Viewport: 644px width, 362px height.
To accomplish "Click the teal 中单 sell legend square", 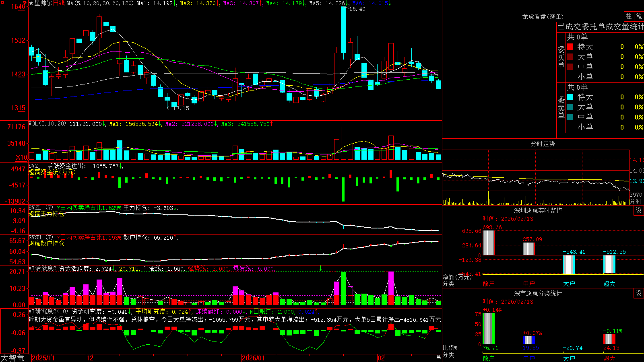I will pyautogui.click(x=570, y=117).
